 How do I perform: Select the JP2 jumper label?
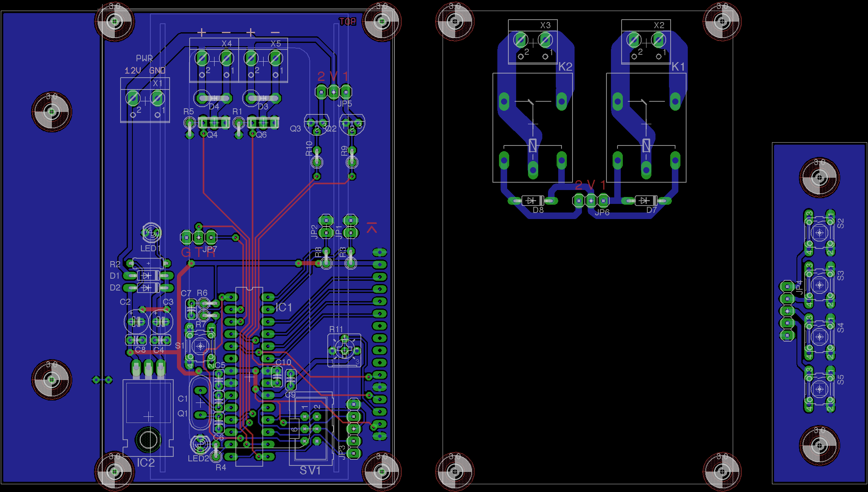pos(314,231)
